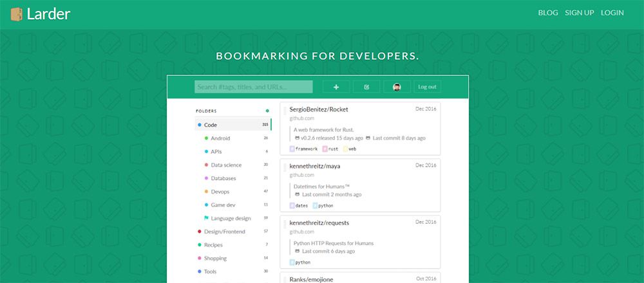Open the SergioBenitez/Rocket bookmark title
644x283 pixels.
click(x=319, y=109)
